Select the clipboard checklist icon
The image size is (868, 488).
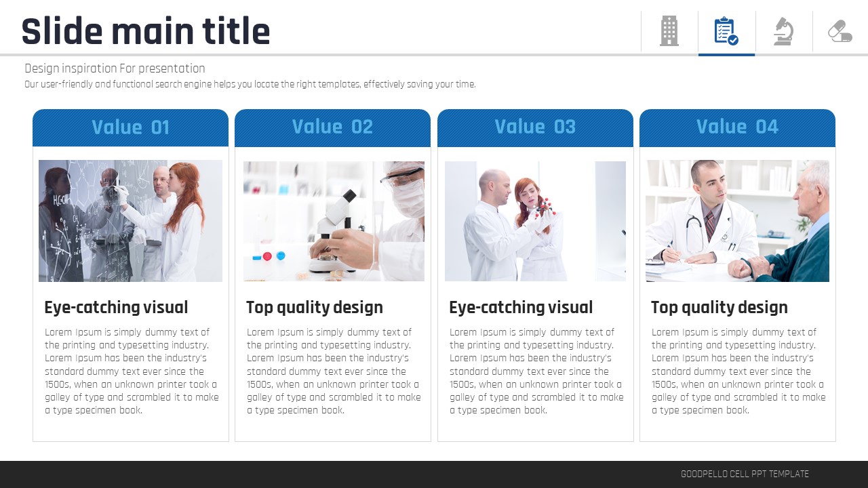726,31
